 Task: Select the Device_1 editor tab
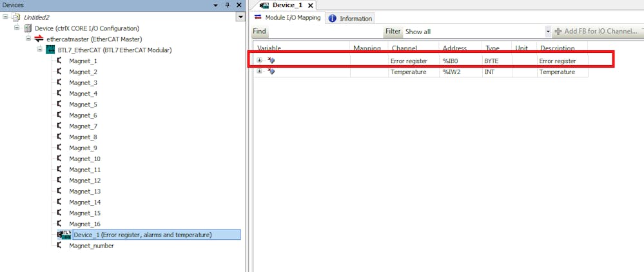(x=286, y=5)
